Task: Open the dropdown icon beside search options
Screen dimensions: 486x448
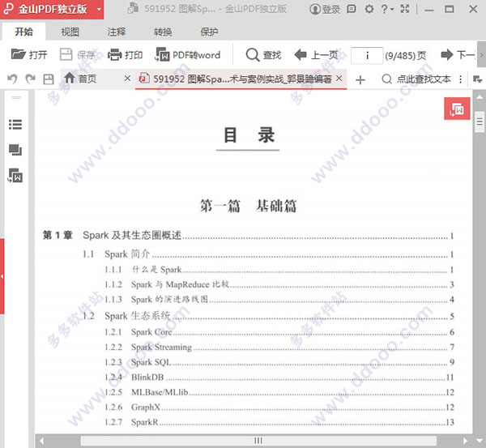Action: coord(477,79)
